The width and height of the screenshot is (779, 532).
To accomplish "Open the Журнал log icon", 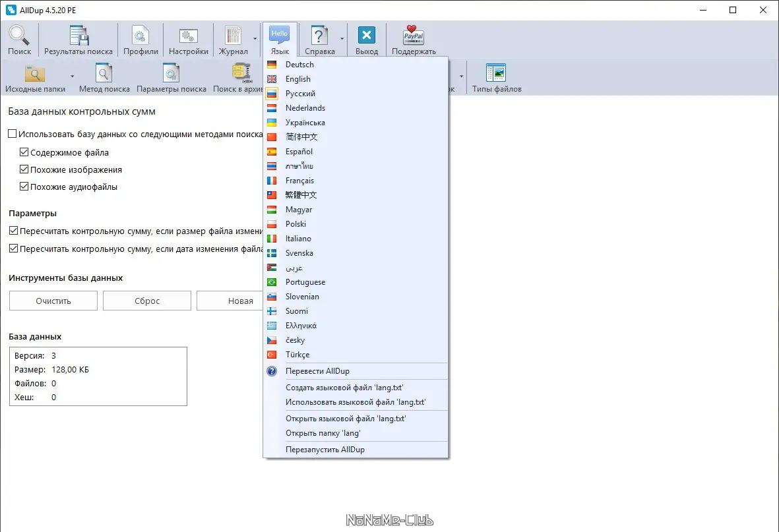I will [x=233, y=35].
